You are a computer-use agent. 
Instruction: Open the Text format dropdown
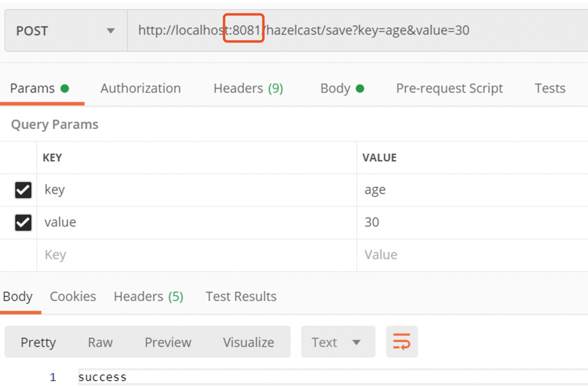point(338,341)
